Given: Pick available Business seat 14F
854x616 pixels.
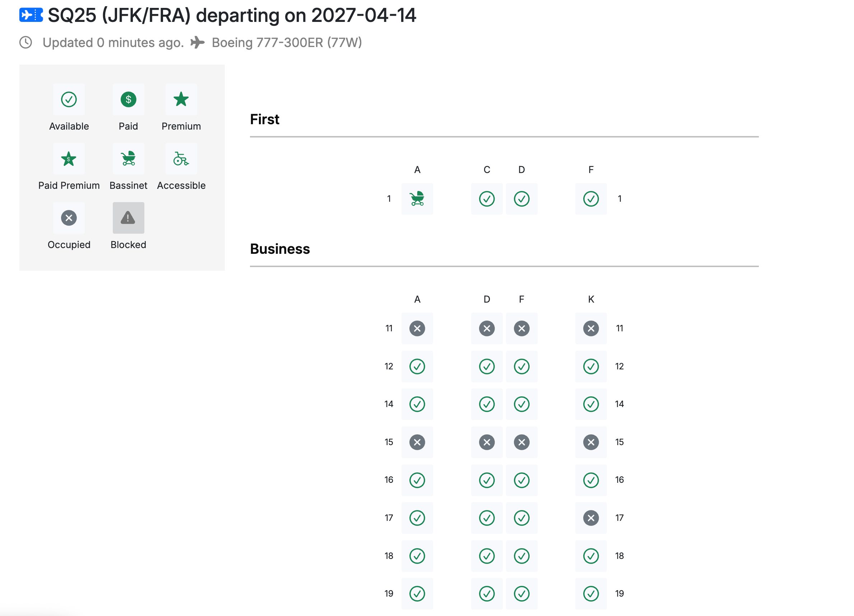Looking at the screenshot, I should [521, 404].
